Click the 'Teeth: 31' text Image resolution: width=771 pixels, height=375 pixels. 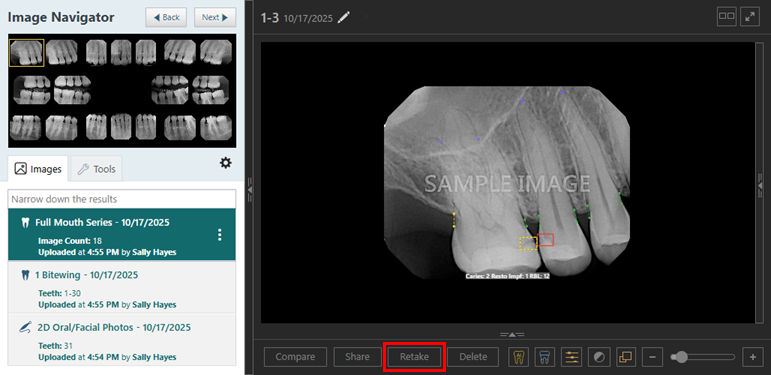pyautogui.click(x=55, y=346)
